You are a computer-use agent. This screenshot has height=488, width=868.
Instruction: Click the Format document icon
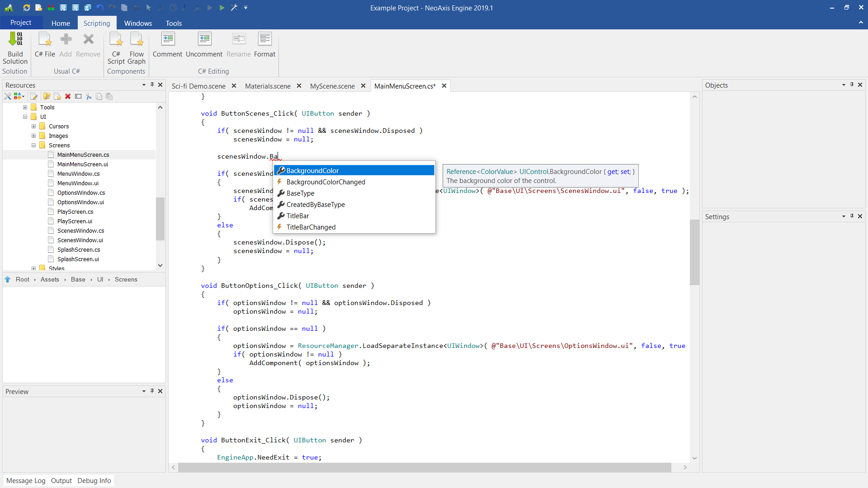(x=264, y=39)
